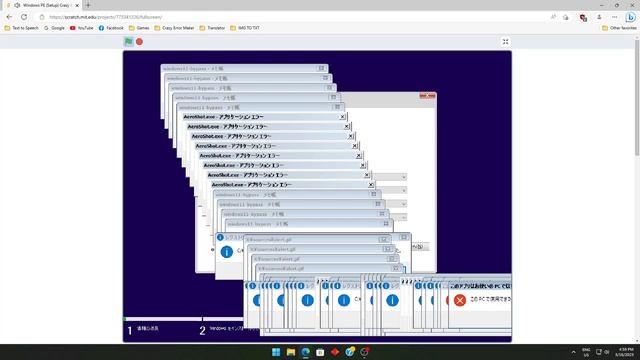This screenshot has height=360, width=640.
Task: Open the Google bookmark
Action: tap(54, 28)
